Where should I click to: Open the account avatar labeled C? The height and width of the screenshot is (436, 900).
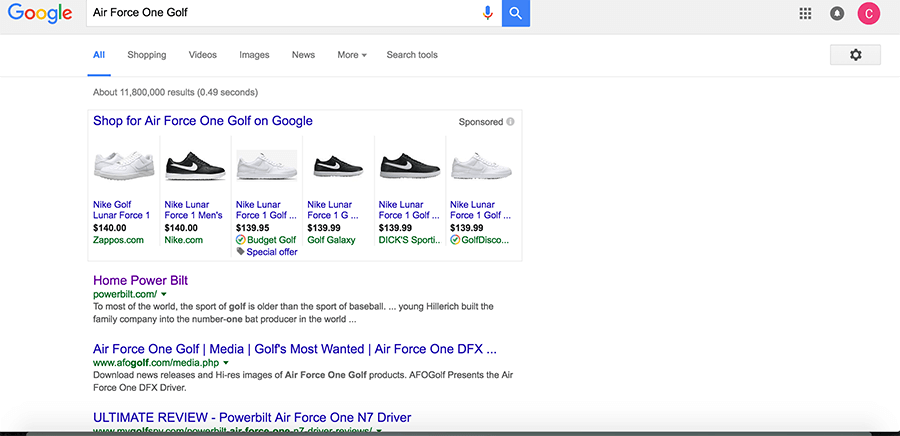tap(869, 14)
